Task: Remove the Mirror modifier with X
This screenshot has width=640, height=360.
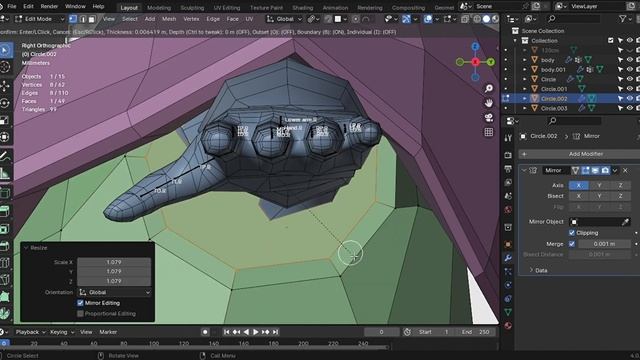Action: (x=625, y=170)
